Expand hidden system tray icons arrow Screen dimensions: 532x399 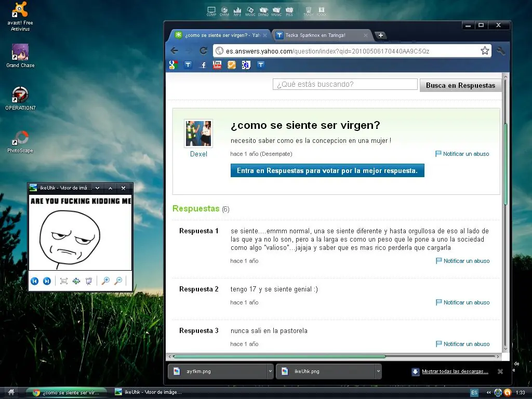pos(488,393)
